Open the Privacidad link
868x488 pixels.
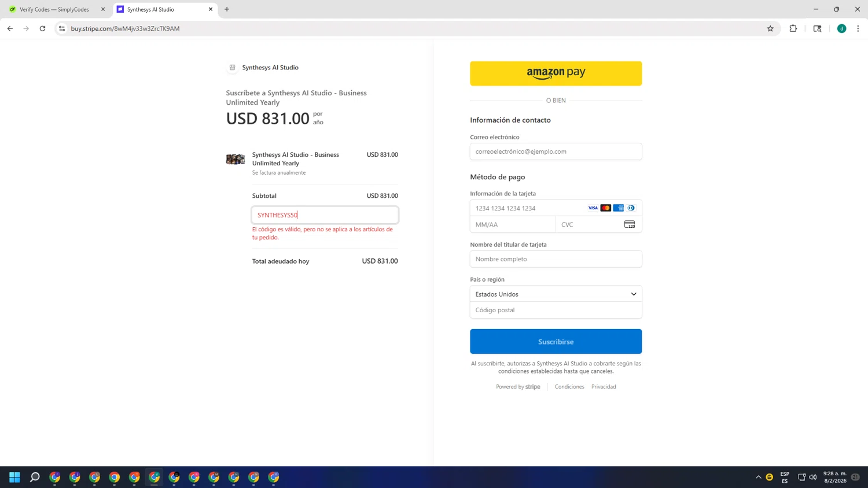pos(604,387)
